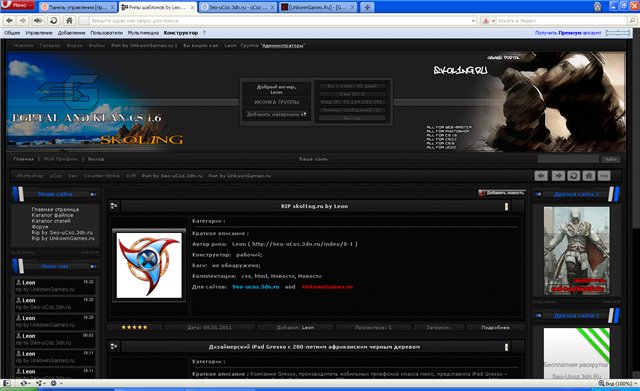Expand the search engine selector dropdown
This screenshot has height=391, width=640.
coord(493,20)
